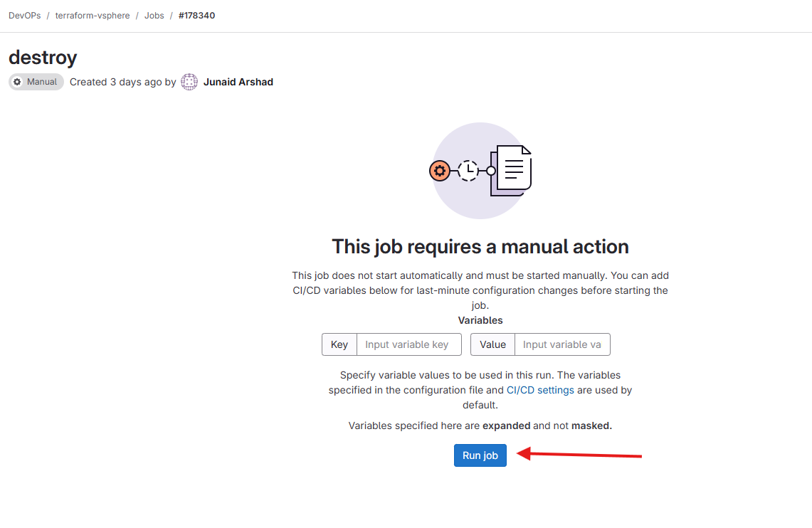
Task: Navigate to Jobs breadcrumb
Action: pos(154,16)
